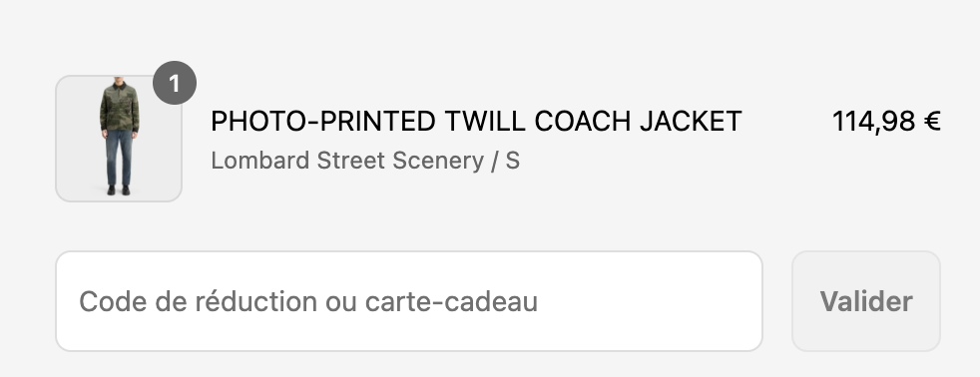The image size is (980, 377).
Task: Click the Lombard Street Scenery / S variant text
Action: 365,161
